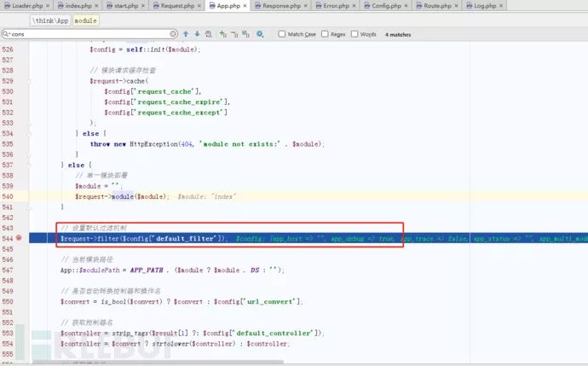Screen dimensions: 588x366
Task: Close the Route.php tab
Action: (x=456, y=6)
